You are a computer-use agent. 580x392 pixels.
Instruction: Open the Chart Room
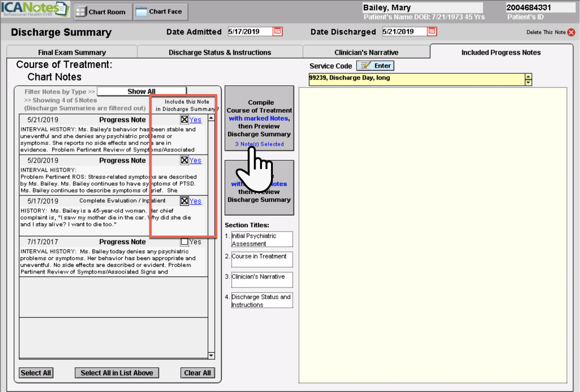coord(102,12)
